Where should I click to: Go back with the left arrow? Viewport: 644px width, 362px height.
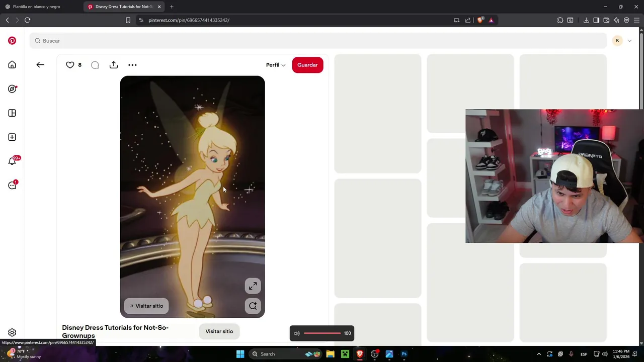[x=40, y=65]
